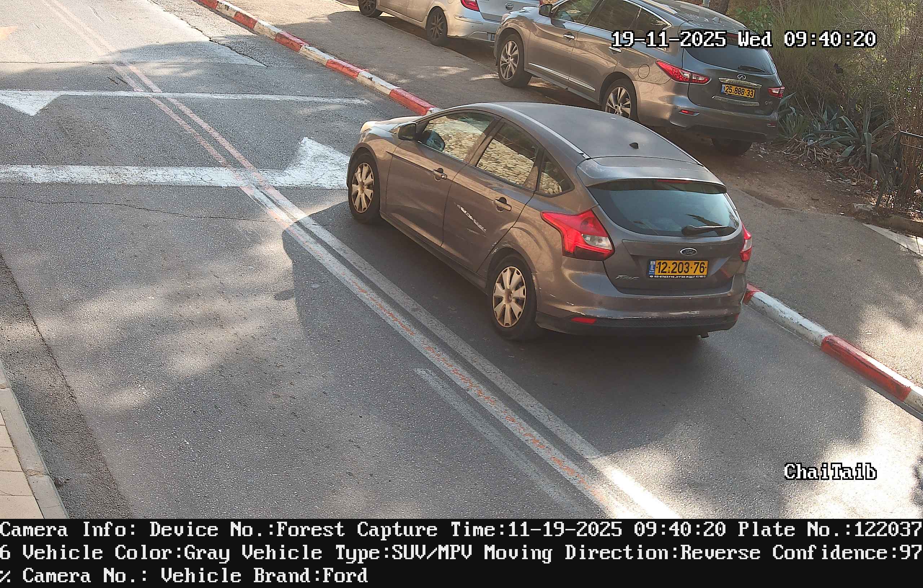Click the 'Vehicle Brand:Ford' caption text
The height and width of the screenshot is (588, 923).
264,575
